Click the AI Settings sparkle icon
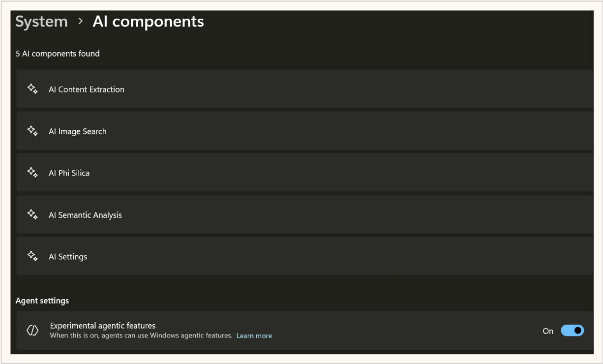This screenshot has height=364, width=603. click(32, 256)
